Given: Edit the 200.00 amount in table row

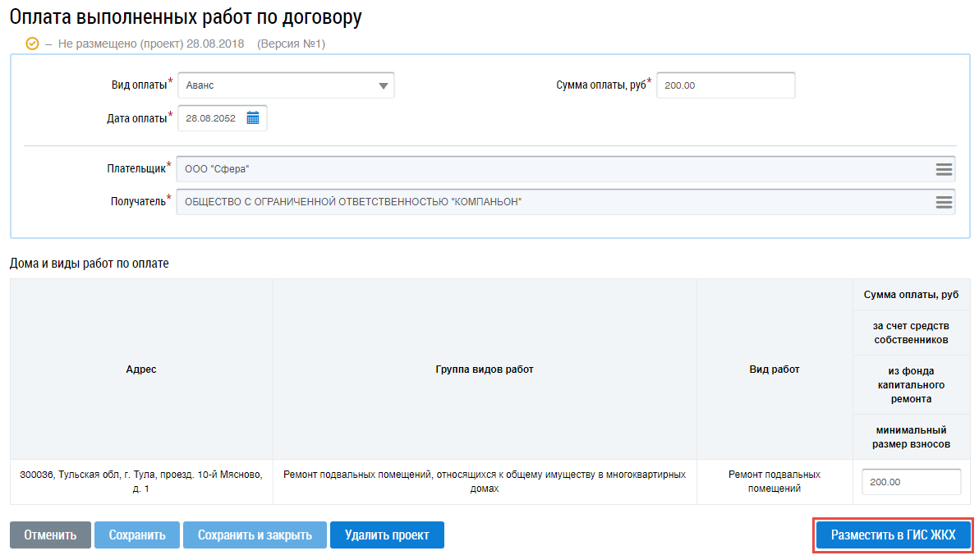Looking at the screenshot, I should pyautogui.click(x=911, y=482).
